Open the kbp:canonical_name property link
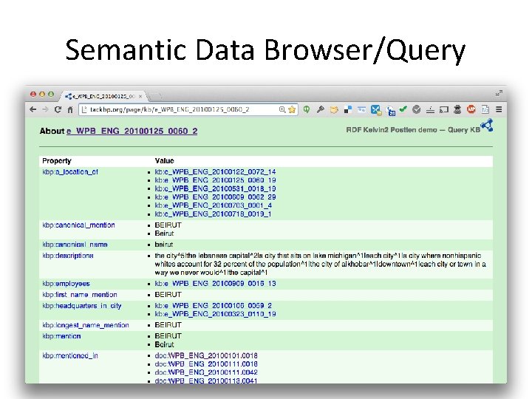Image resolution: width=532 pixels, height=399 pixels. click(x=75, y=245)
